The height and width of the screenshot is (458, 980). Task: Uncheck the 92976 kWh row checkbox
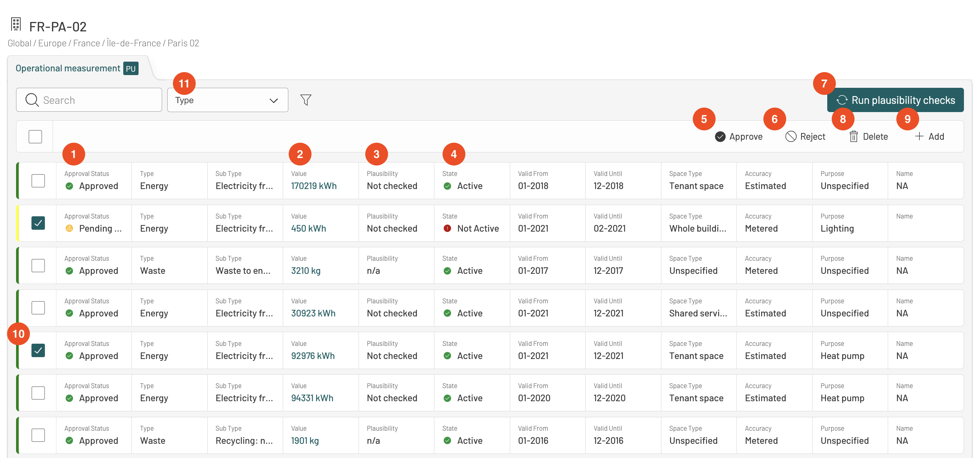coord(38,350)
